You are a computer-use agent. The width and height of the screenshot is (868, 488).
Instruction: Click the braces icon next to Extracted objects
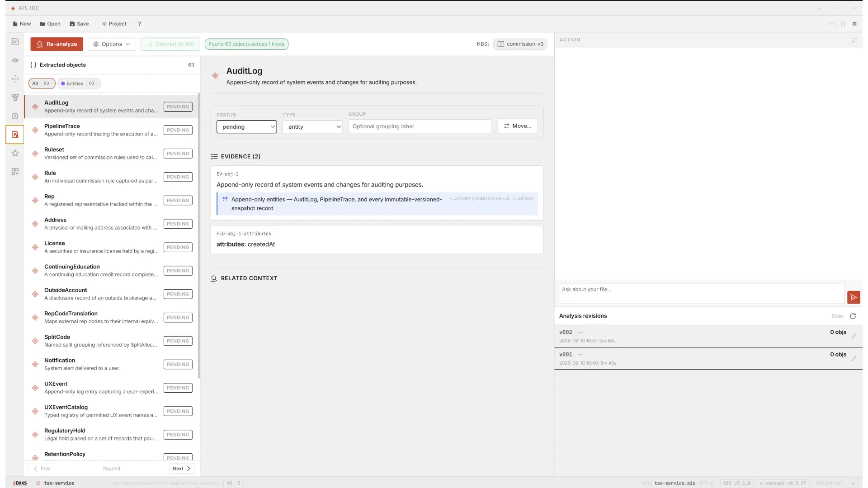(33, 65)
